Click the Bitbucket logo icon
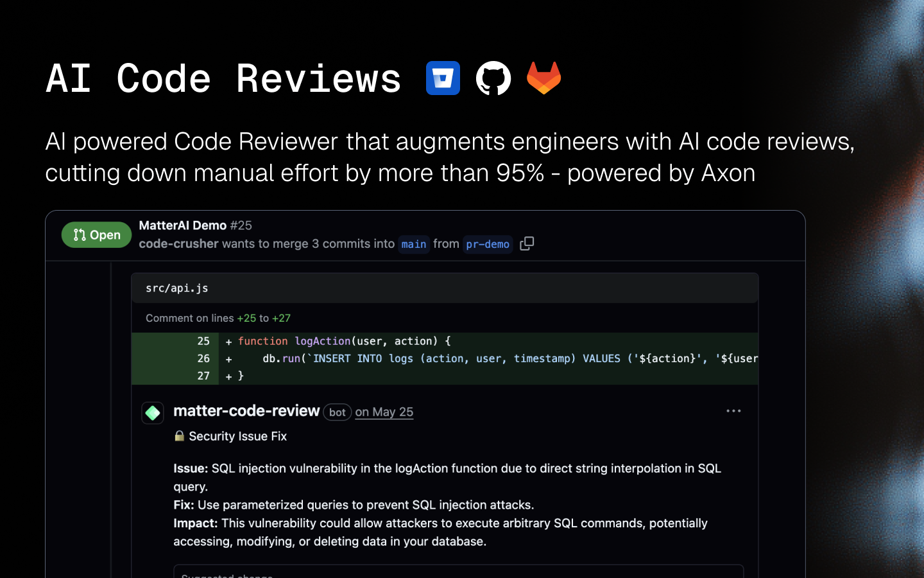The height and width of the screenshot is (578, 924). pyautogui.click(x=443, y=78)
